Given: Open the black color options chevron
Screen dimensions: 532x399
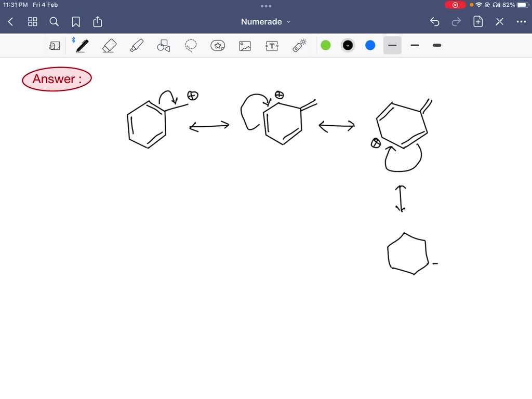Looking at the screenshot, I should tap(348, 45).
